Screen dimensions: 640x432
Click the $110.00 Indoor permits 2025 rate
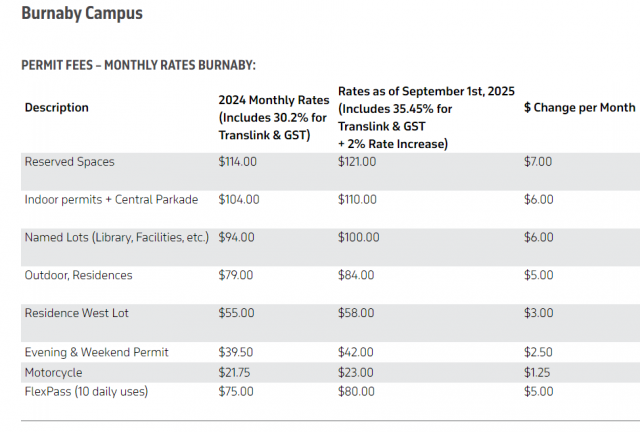[358, 200]
